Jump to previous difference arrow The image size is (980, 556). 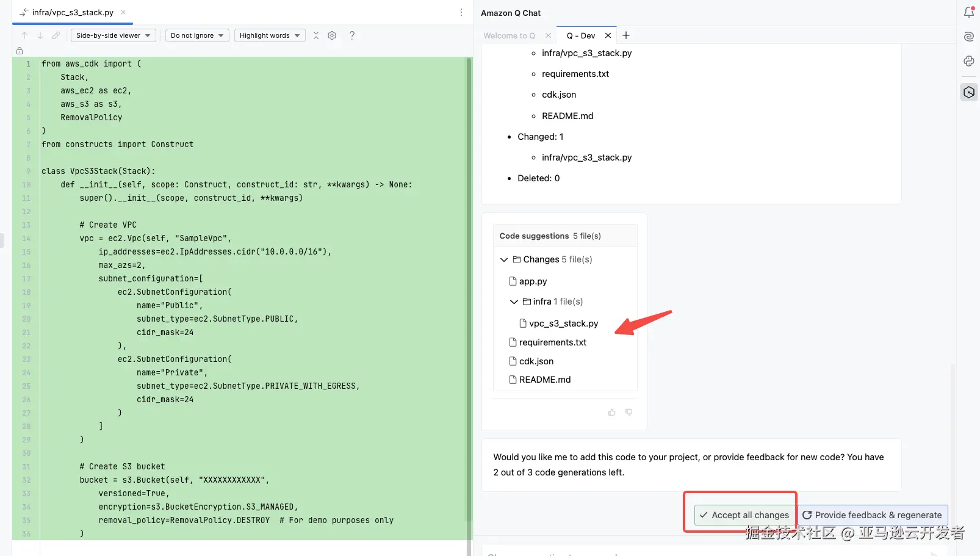point(24,35)
